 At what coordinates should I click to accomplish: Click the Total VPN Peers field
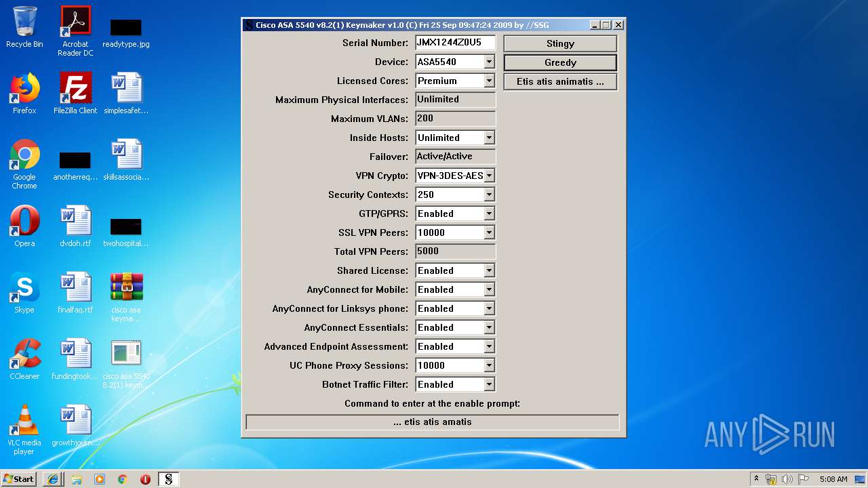(x=455, y=251)
